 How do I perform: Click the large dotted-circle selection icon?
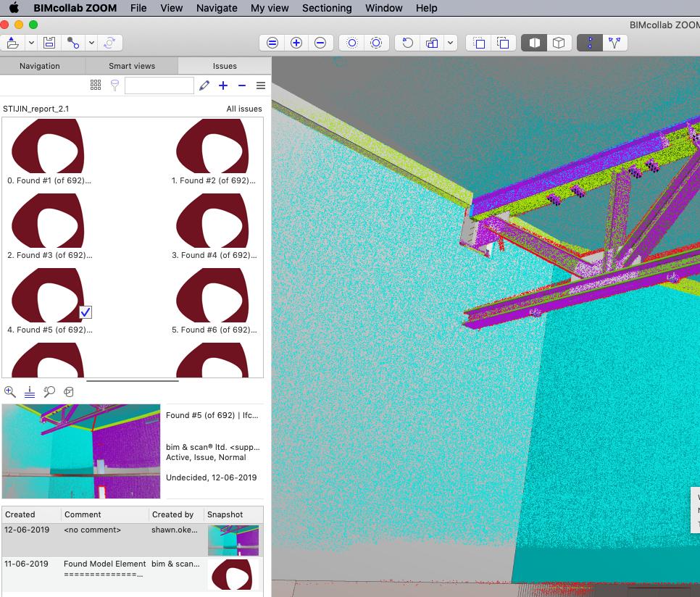pyautogui.click(x=376, y=43)
